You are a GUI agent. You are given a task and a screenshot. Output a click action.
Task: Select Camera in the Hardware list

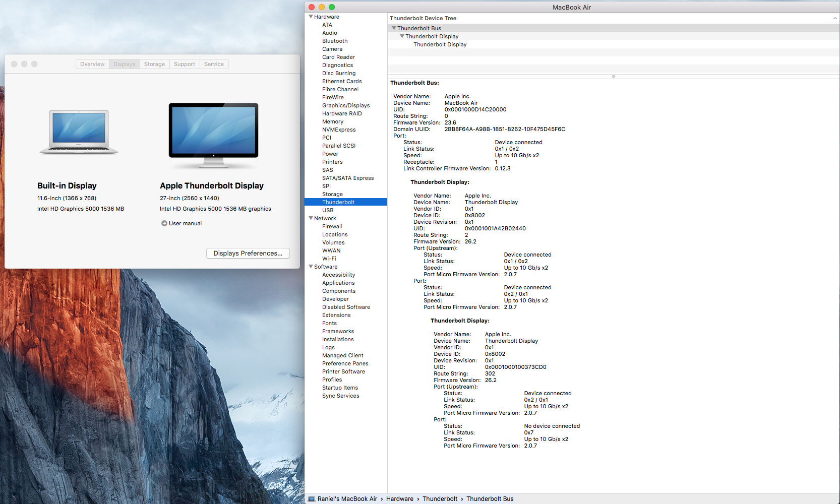pyautogui.click(x=332, y=49)
